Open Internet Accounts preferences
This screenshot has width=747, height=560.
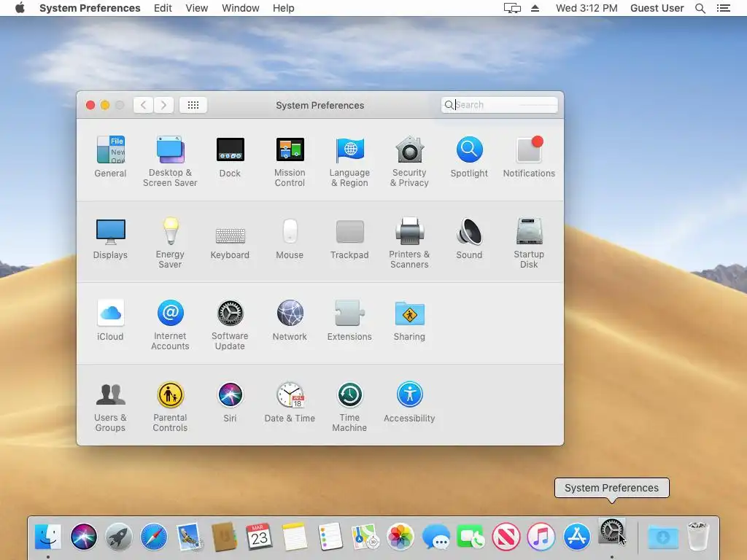click(x=170, y=325)
